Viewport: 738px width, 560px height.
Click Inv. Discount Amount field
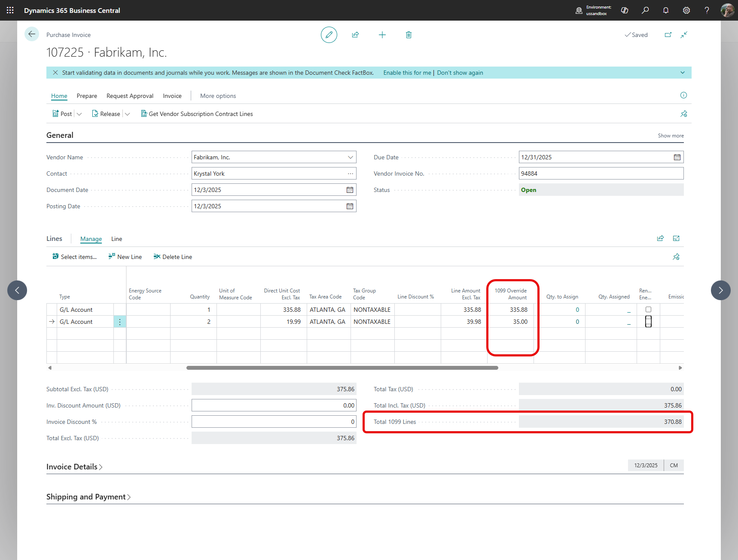(x=274, y=405)
